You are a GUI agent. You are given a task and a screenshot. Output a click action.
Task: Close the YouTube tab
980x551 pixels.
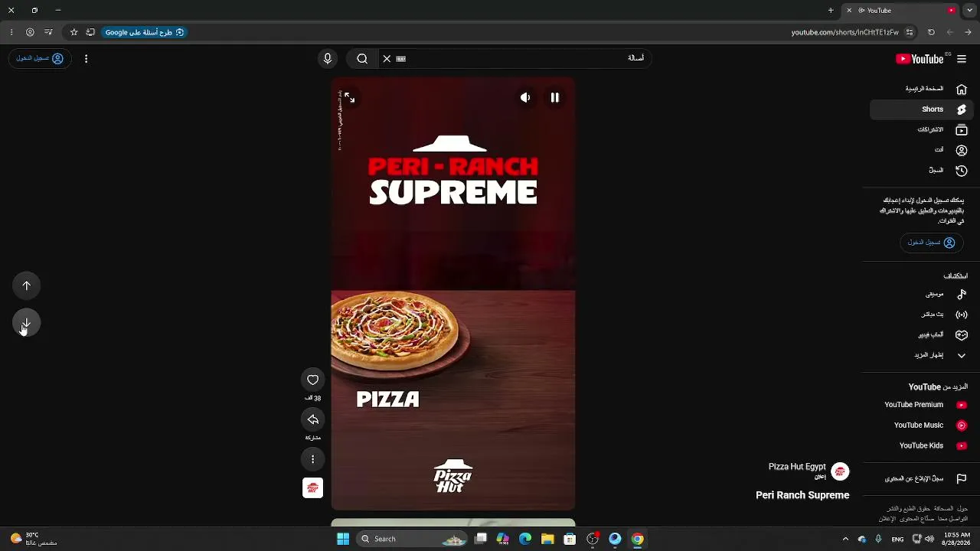tap(848, 11)
